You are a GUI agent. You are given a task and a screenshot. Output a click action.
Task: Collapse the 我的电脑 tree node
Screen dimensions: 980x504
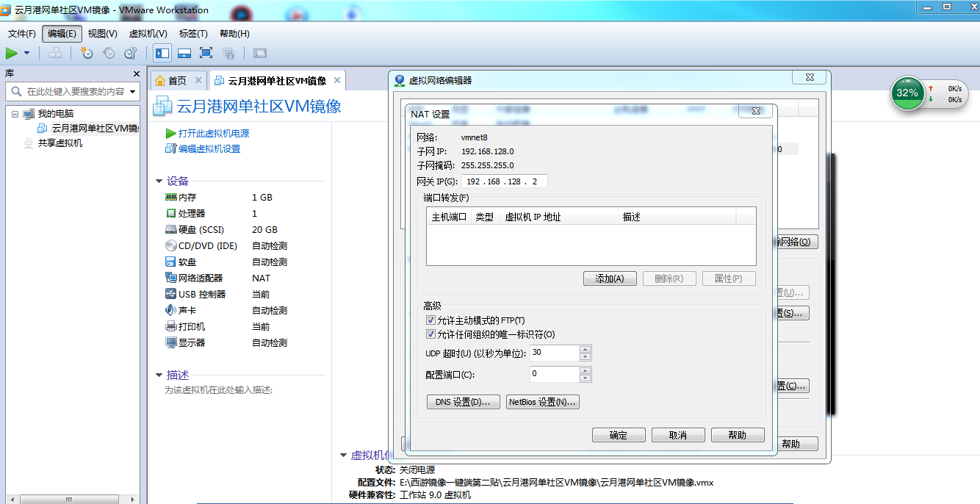click(15, 114)
